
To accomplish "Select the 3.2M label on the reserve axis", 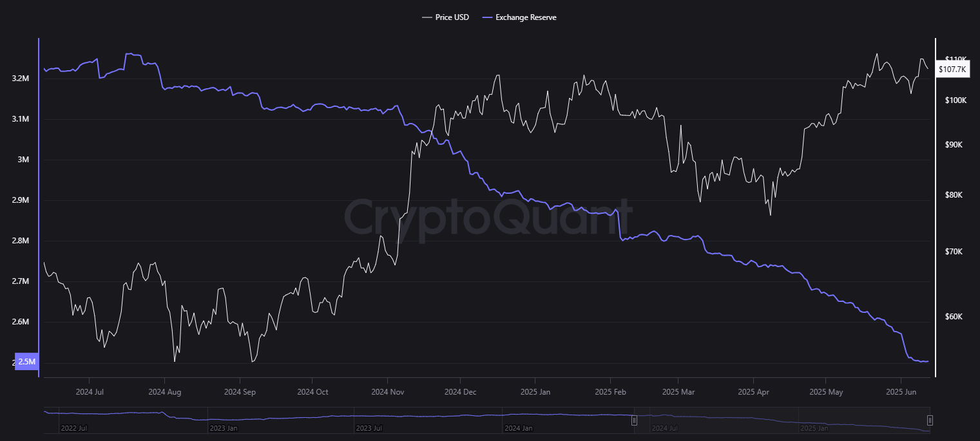I will pos(21,79).
